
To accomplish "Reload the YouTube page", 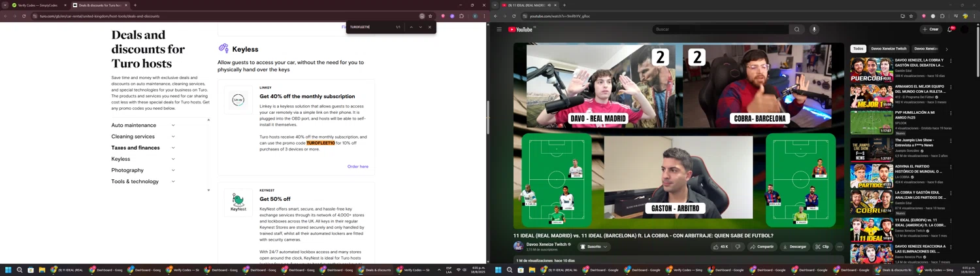I will point(514,16).
